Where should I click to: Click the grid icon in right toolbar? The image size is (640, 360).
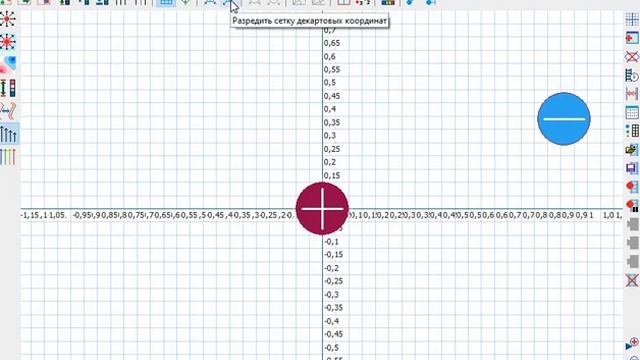point(632,19)
